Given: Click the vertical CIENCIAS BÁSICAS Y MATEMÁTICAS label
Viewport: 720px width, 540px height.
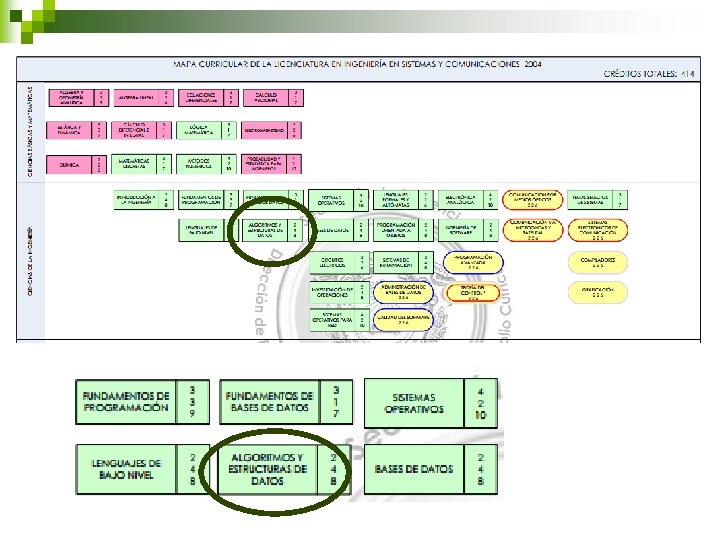Looking at the screenshot, I should point(30,132).
